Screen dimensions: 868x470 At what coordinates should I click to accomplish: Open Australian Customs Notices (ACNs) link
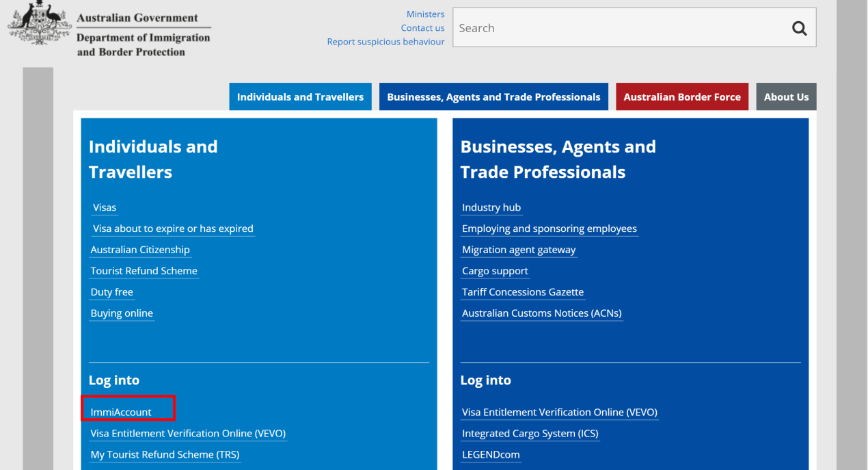point(541,313)
